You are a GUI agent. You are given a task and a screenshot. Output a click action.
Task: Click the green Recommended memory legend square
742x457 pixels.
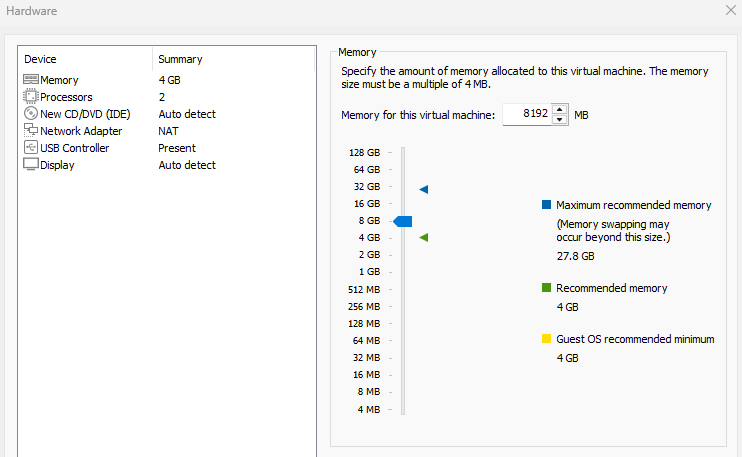click(546, 288)
